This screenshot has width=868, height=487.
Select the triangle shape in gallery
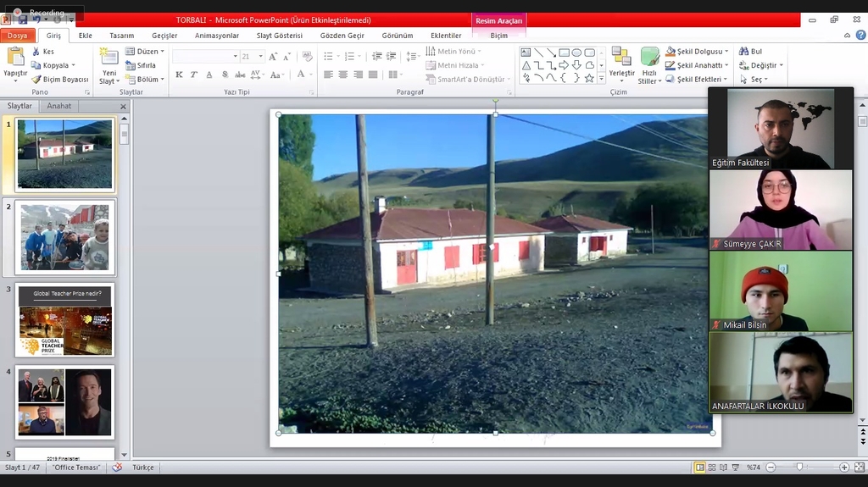(x=526, y=65)
